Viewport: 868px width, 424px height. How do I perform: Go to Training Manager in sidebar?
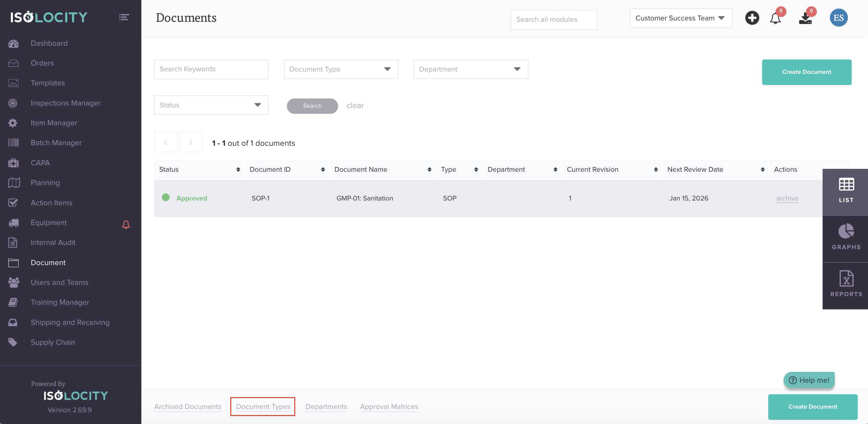click(59, 302)
